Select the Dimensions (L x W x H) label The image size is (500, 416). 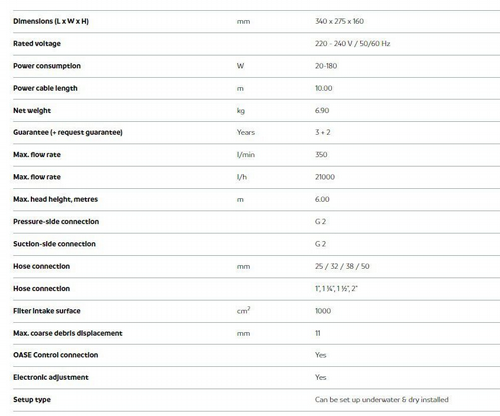[x=51, y=21]
